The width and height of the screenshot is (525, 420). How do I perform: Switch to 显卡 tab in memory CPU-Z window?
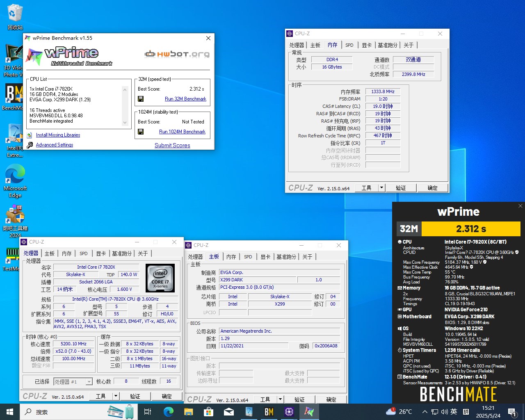click(x=367, y=45)
